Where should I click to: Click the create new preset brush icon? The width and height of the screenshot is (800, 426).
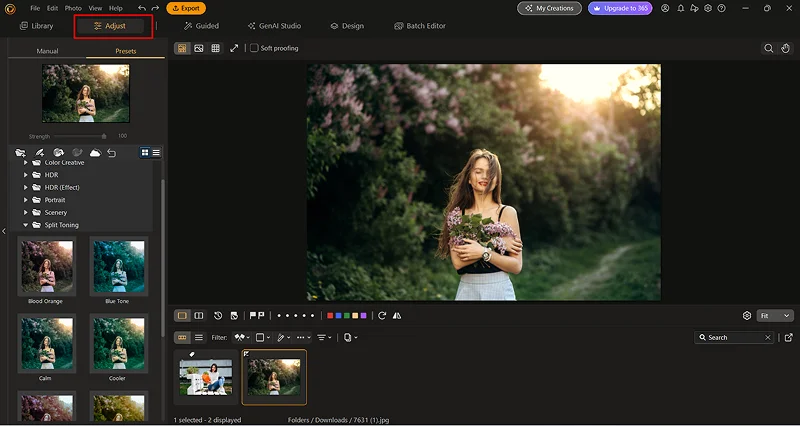pos(39,153)
